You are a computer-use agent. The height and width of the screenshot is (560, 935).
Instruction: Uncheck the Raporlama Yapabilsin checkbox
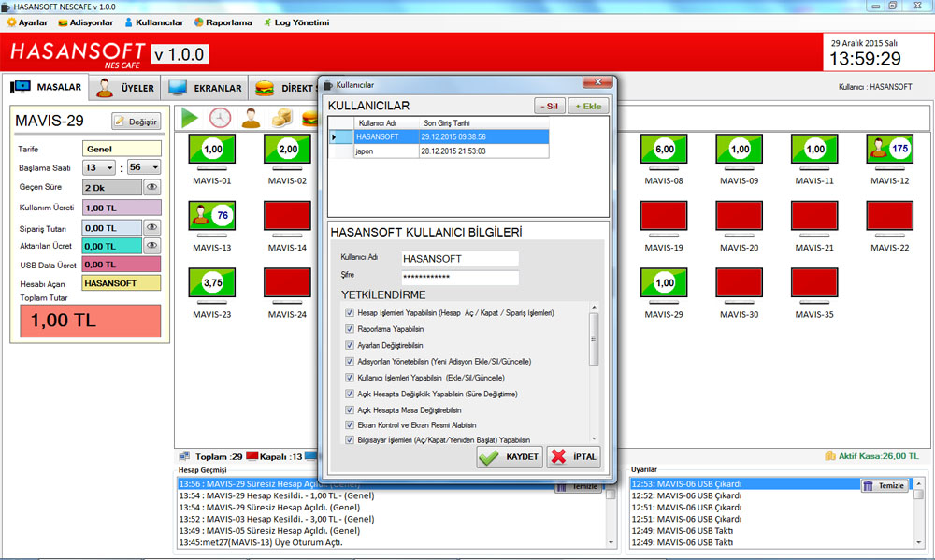pyautogui.click(x=350, y=329)
